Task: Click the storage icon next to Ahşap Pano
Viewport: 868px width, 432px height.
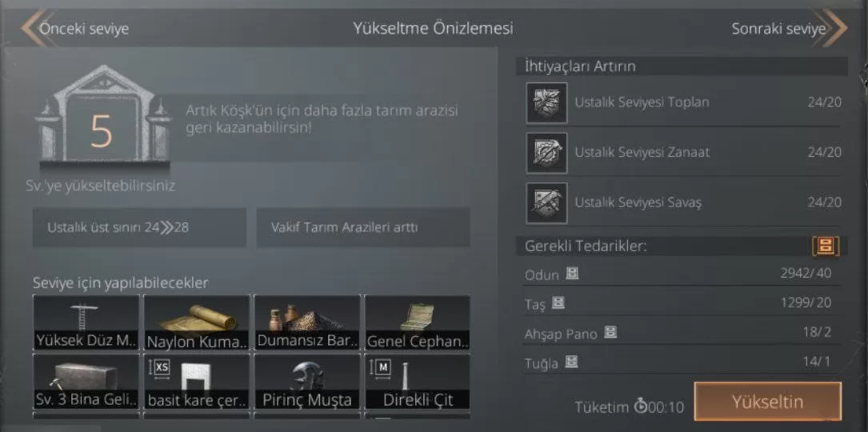Action: point(610,333)
